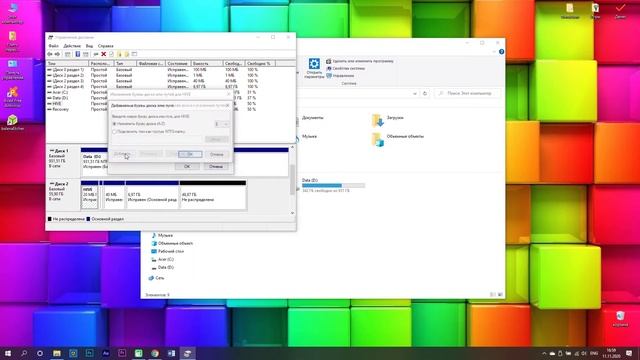The height and width of the screenshot is (360, 640).
Task: Open the Справка menu
Action: point(106,46)
